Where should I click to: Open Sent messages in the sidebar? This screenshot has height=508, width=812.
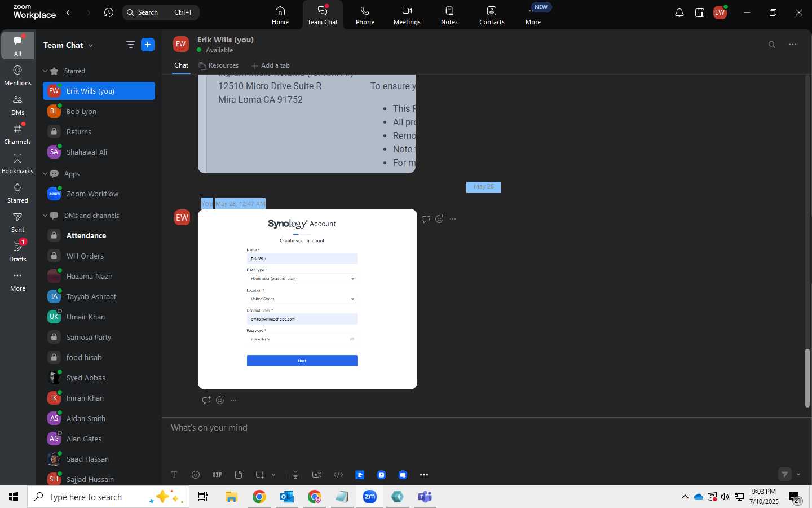click(x=17, y=222)
